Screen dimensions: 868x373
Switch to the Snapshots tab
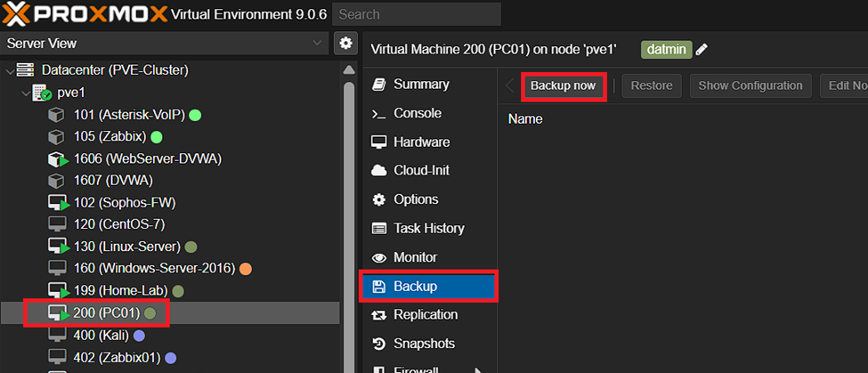click(423, 344)
